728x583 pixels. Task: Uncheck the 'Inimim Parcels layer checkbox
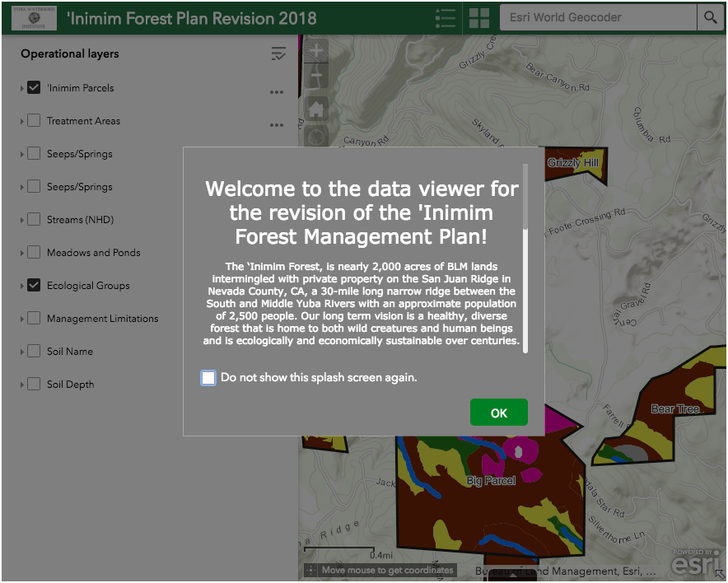(34, 88)
